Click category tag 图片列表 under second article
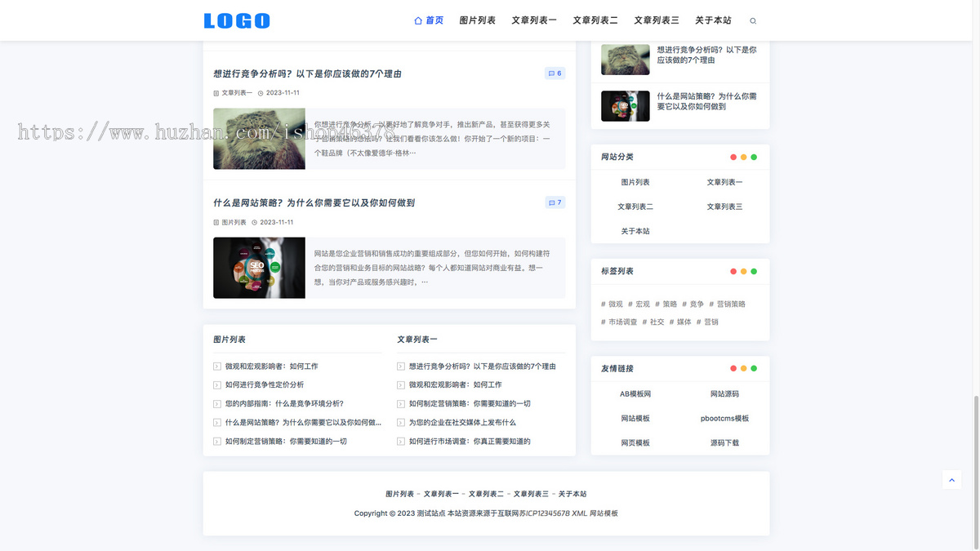The image size is (980, 551). tap(234, 222)
